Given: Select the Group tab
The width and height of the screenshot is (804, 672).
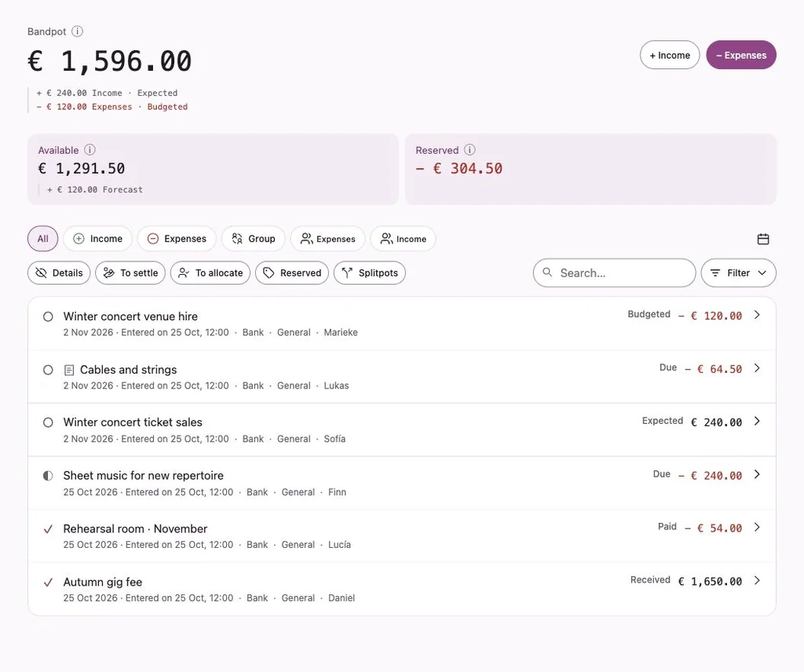Looking at the screenshot, I should pyautogui.click(x=254, y=239).
